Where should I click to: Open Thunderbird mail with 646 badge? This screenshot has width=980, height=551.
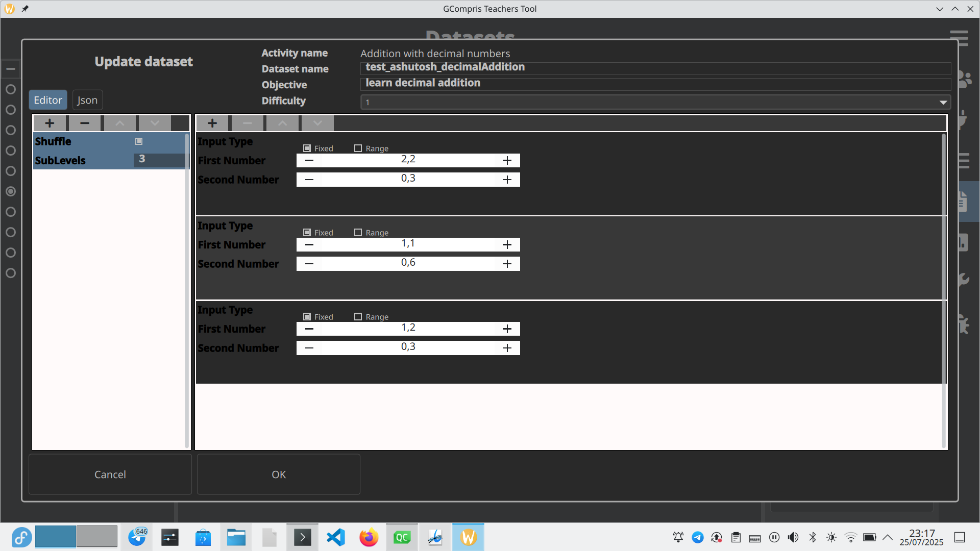137,537
